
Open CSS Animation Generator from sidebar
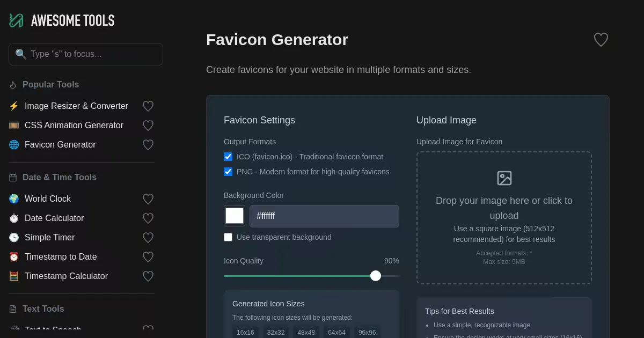(x=74, y=126)
